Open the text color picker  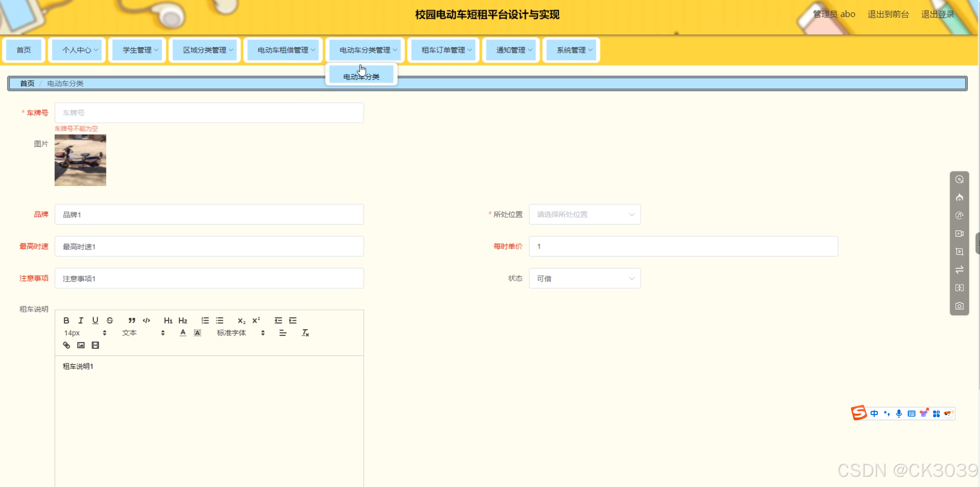point(183,333)
